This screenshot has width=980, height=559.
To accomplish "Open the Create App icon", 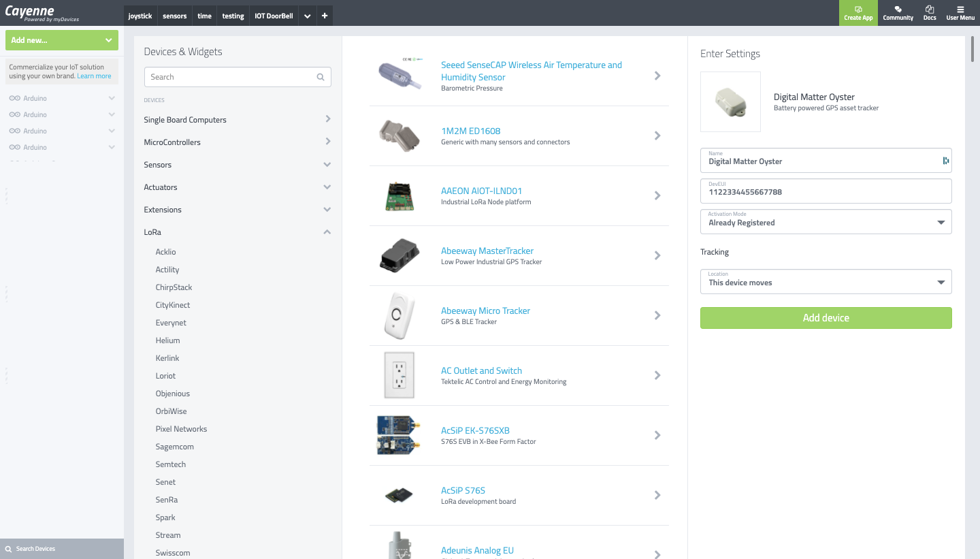I will [x=858, y=10].
